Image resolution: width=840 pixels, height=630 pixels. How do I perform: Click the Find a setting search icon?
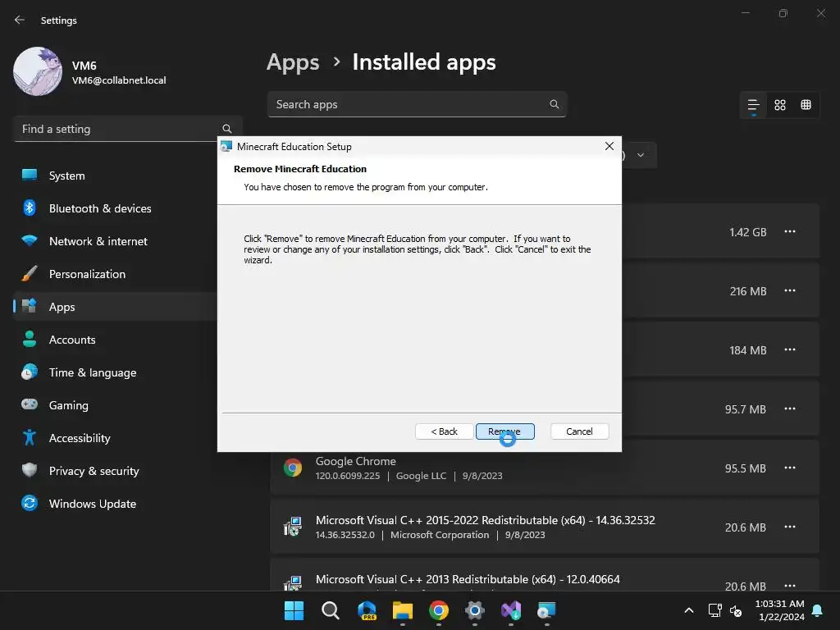(227, 129)
